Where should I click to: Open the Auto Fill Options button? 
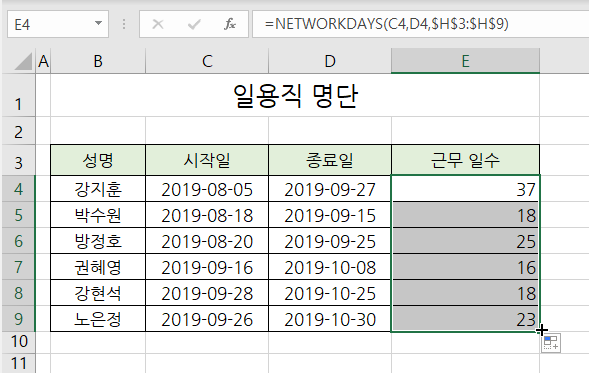[551, 343]
